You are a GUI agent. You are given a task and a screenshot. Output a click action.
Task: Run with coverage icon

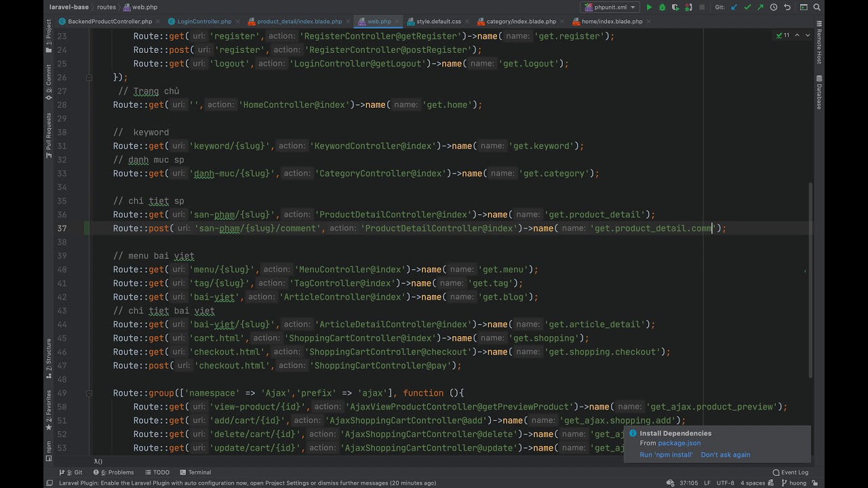click(675, 7)
